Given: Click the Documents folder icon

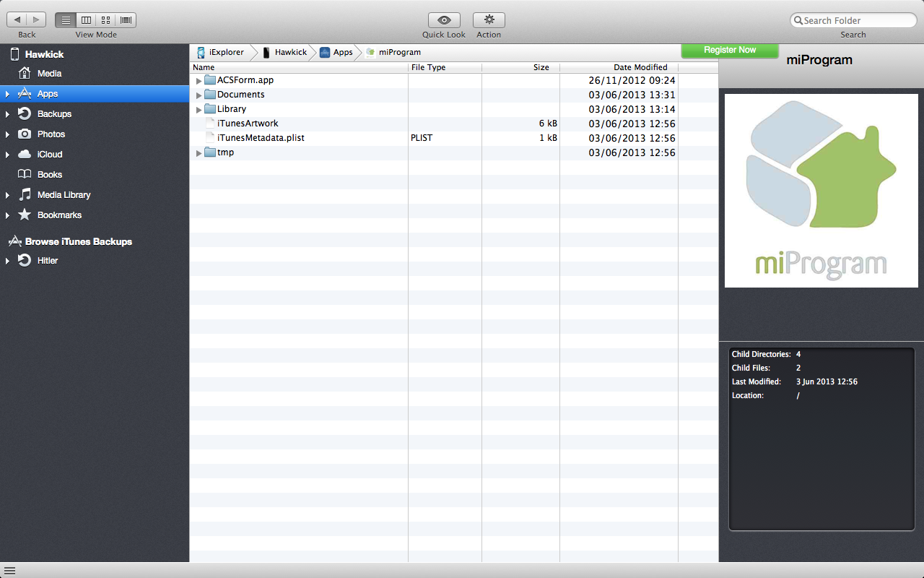Looking at the screenshot, I should (x=210, y=95).
